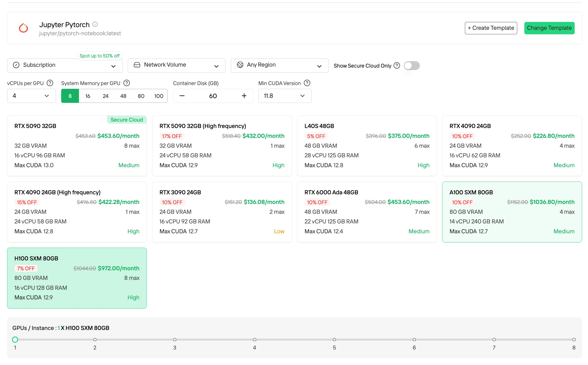The height and width of the screenshot is (365, 588).
Task: Select the H100 SXM 80GB card
Action: (77, 278)
